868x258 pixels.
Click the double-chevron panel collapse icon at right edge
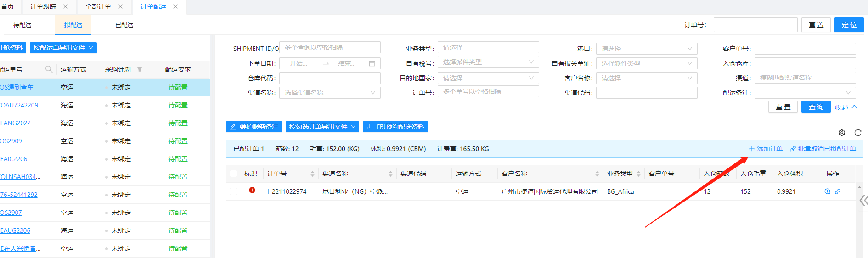(863, 200)
